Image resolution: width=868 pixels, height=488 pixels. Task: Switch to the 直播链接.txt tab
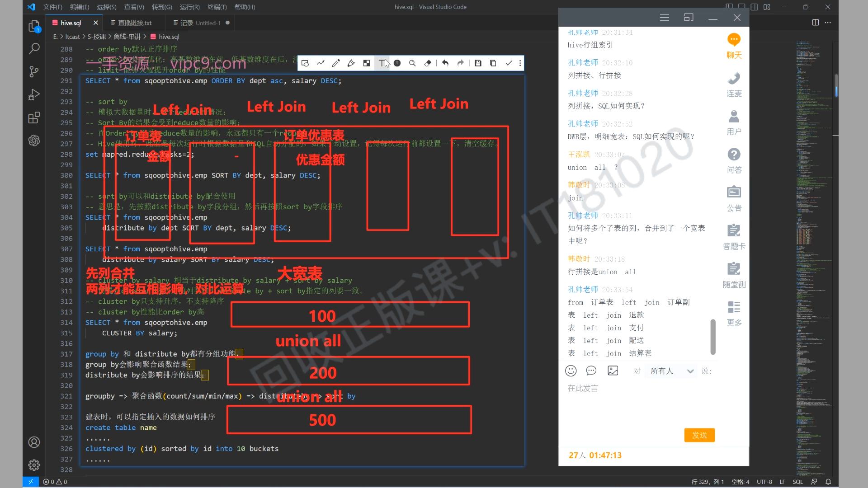135,23
